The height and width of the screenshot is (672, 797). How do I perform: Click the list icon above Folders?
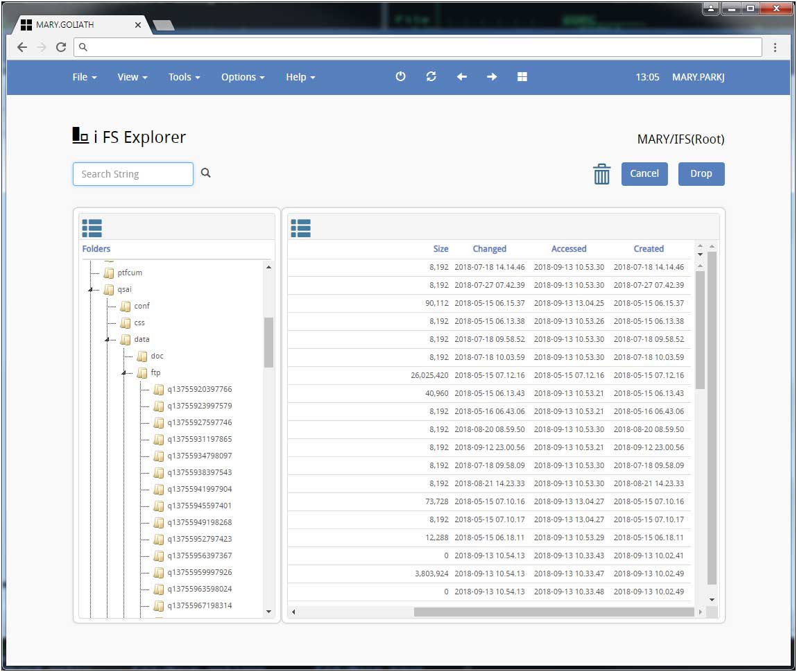tap(92, 227)
